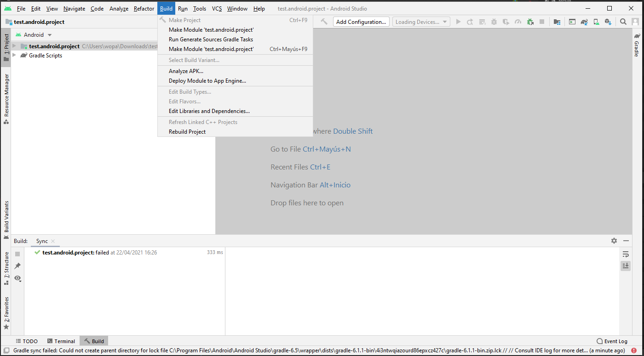The width and height of the screenshot is (644, 356).
Task: Click the Apply Code Changes icon
Action: tap(482, 22)
